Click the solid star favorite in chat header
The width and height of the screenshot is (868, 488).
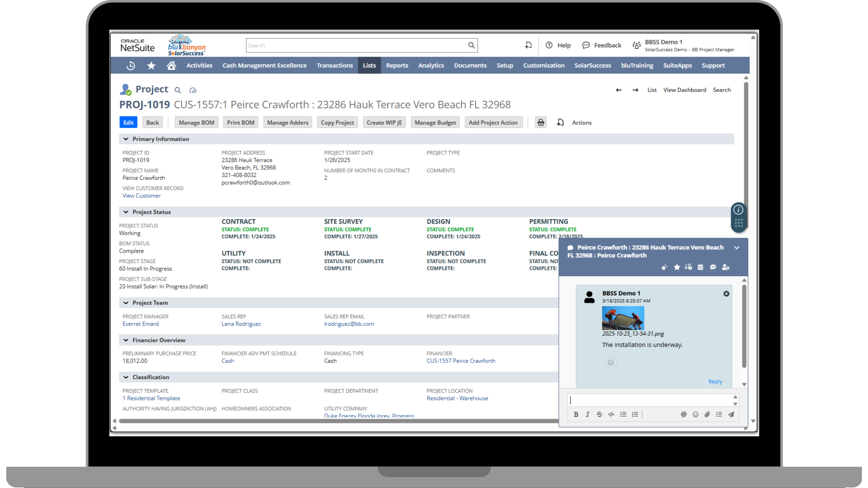[x=677, y=267]
